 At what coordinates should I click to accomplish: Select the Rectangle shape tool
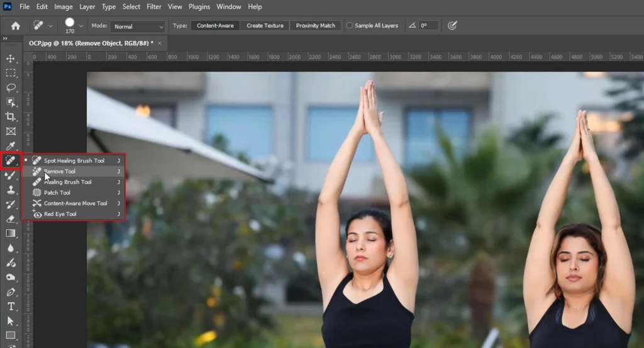(x=11, y=335)
